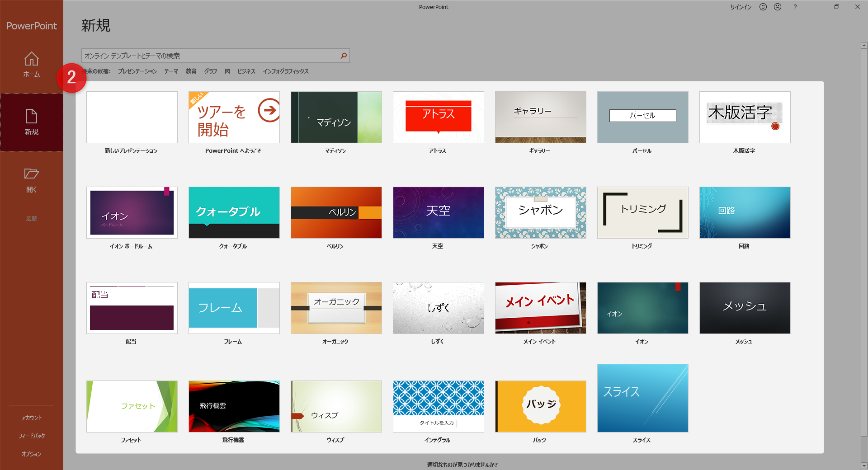Screen dimensions: 868x470
Task: Click サインイン to sign in
Action: point(741,7)
